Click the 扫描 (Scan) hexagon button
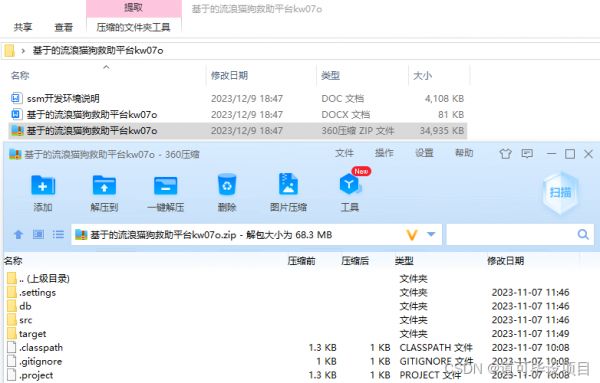Screen dimensions: 600x383 tap(561, 192)
